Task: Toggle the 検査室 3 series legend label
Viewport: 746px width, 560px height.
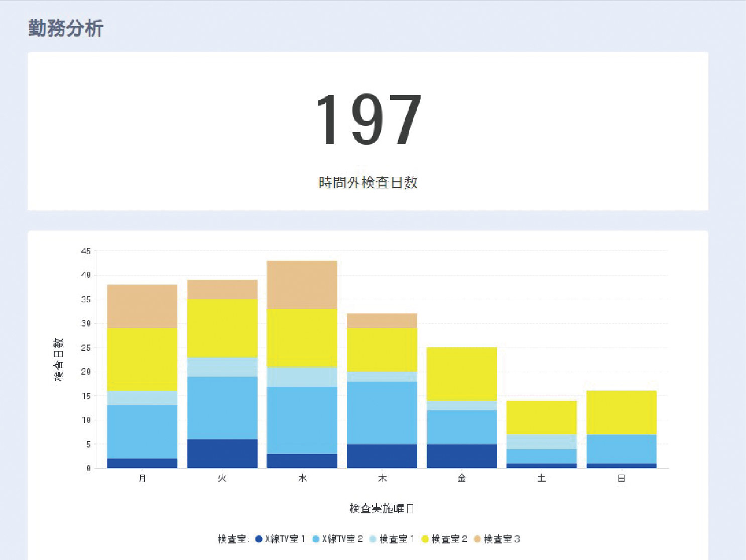Action: point(502,539)
